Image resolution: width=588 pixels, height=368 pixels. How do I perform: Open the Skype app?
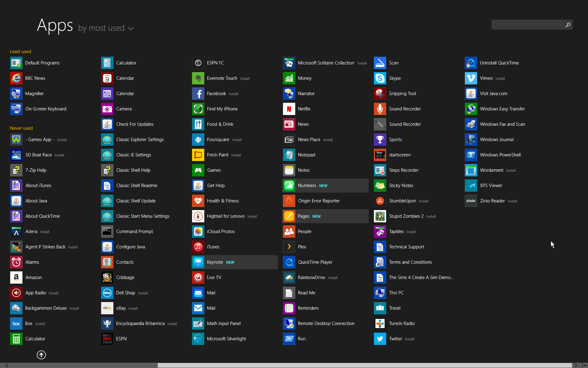pyautogui.click(x=395, y=78)
